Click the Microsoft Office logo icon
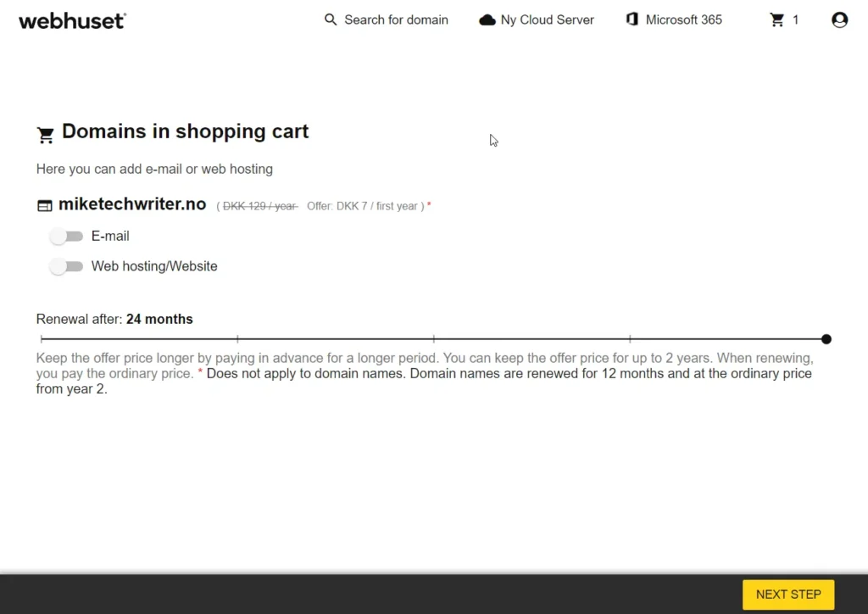The width and height of the screenshot is (868, 614). click(x=632, y=20)
